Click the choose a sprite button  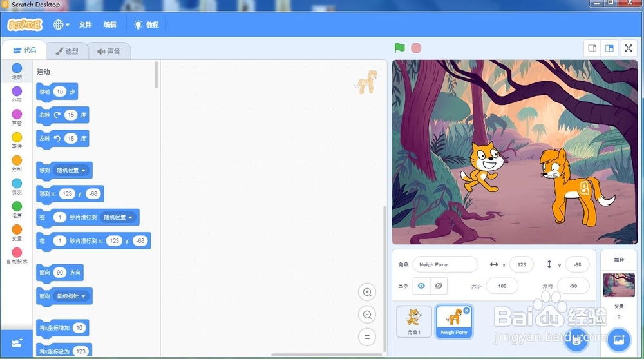click(576, 340)
